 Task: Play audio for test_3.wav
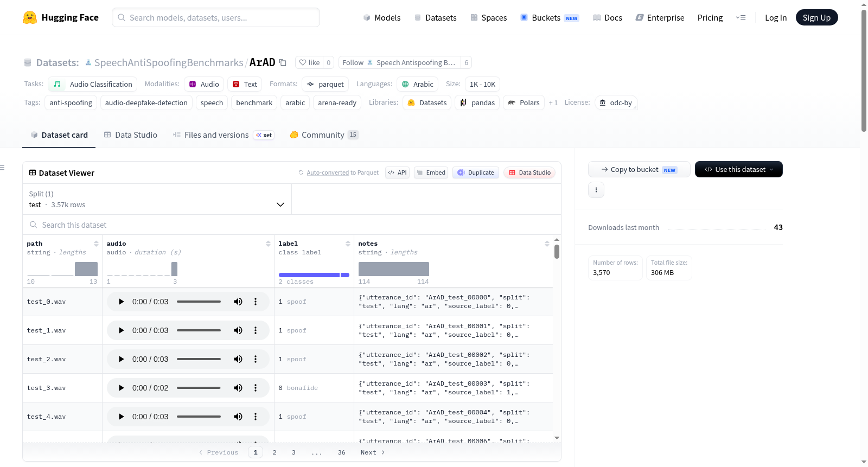pyautogui.click(x=121, y=388)
